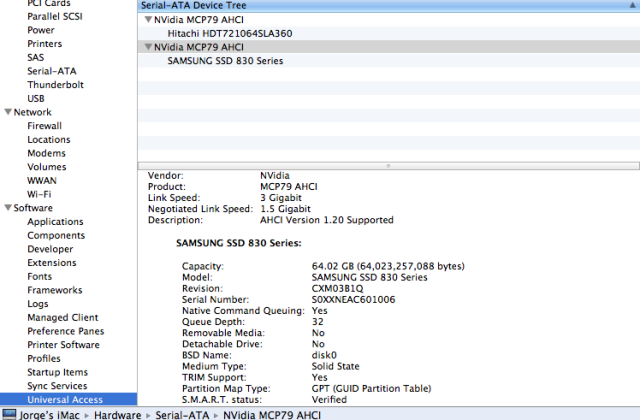Screen dimensions: 640x420
Task: Click the Serial-ATA Device Tree column header
Action: (x=389, y=5)
